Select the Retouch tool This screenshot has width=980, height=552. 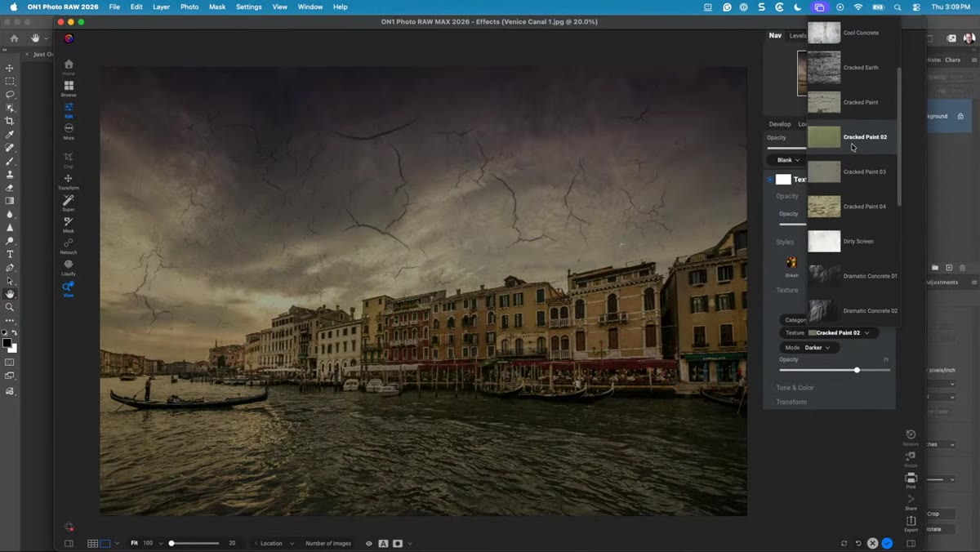[69, 245]
